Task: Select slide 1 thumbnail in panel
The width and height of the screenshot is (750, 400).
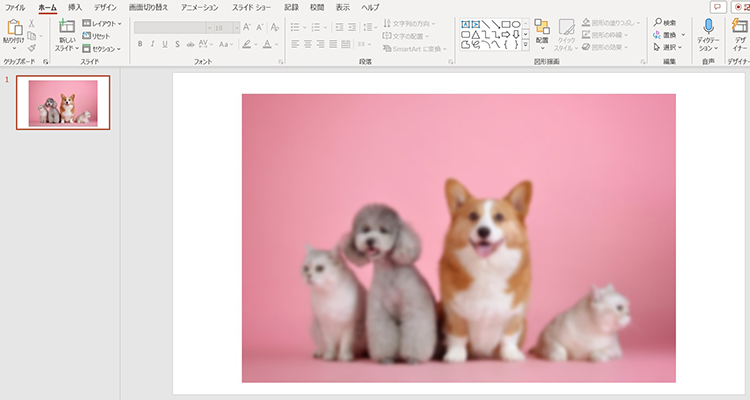Action: click(62, 102)
